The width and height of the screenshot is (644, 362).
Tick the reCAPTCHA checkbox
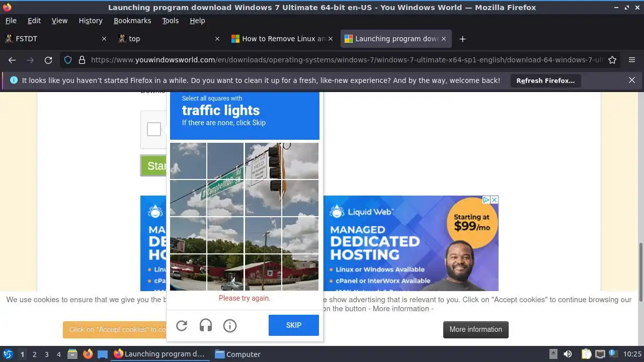click(x=154, y=129)
